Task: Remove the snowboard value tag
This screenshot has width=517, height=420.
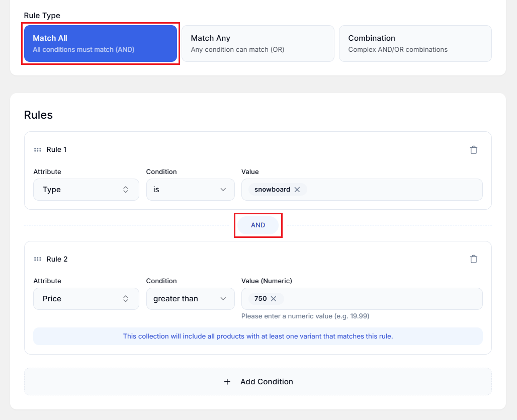Action: click(x=297, y=190)
